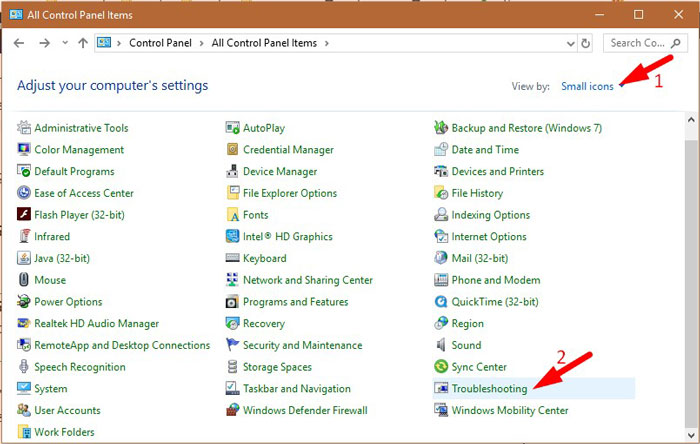Open the recent locations dropdown arrow
Screen dimensions: 700x444
click(65, 43)
